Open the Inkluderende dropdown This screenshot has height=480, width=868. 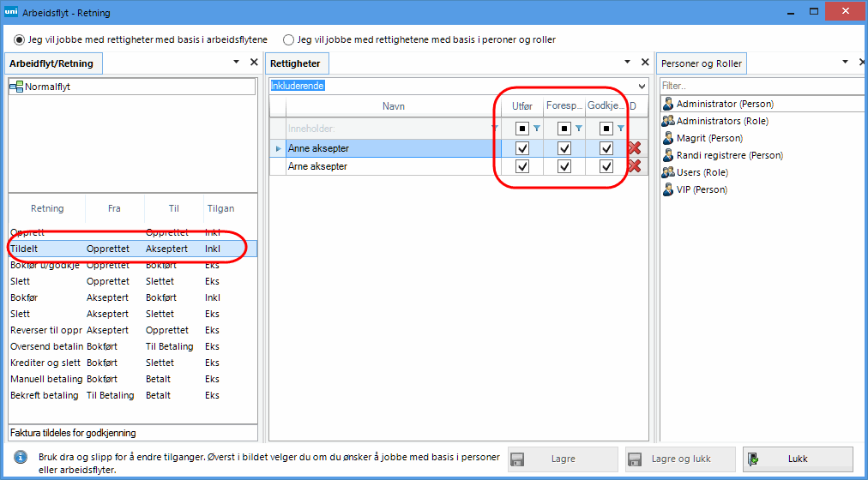642,86
